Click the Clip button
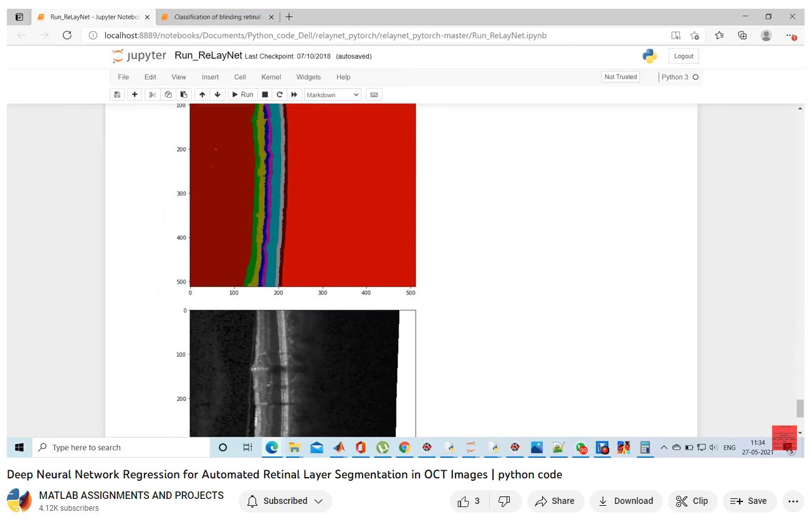This screenshot has height=522, width=812. pos(692,501)
